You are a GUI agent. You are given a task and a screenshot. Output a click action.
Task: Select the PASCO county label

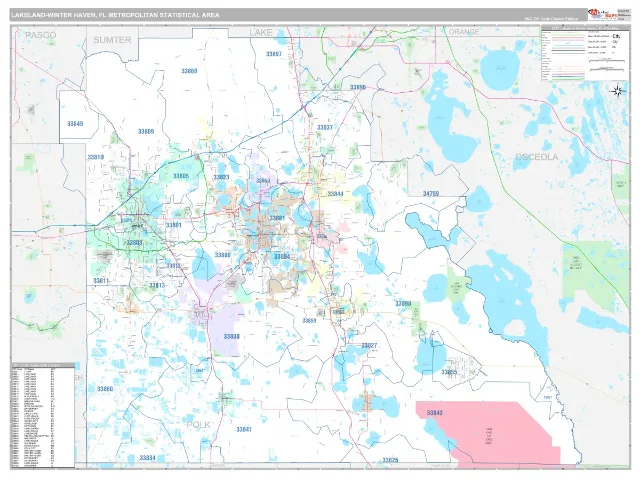[x=40, y=35]
